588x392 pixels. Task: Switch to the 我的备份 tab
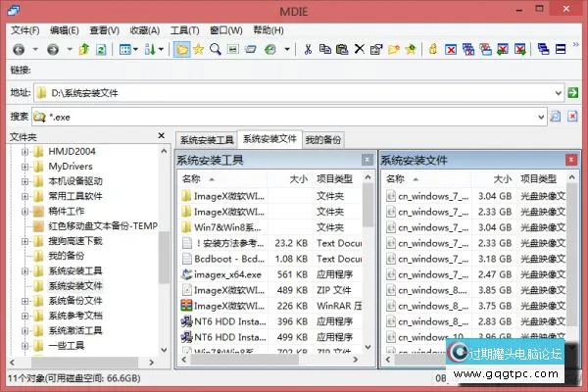coord(322,140)
